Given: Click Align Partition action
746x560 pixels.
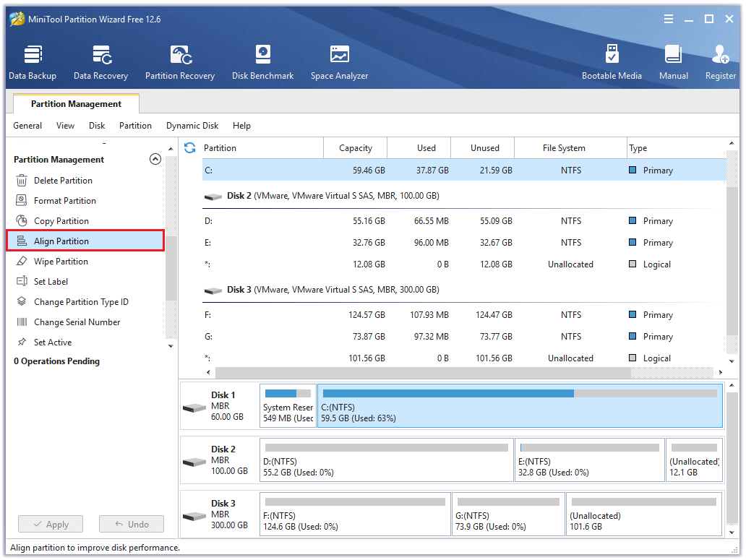Looking at the screenshot, I should pos(85,241).
